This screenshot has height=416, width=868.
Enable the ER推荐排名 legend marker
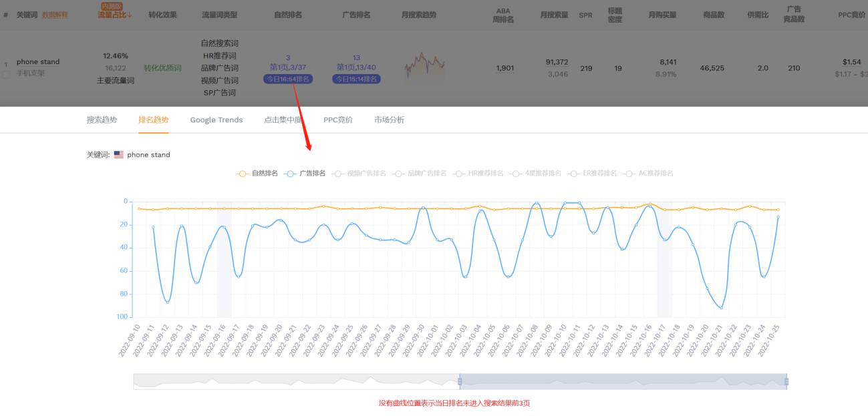[592, 174]
